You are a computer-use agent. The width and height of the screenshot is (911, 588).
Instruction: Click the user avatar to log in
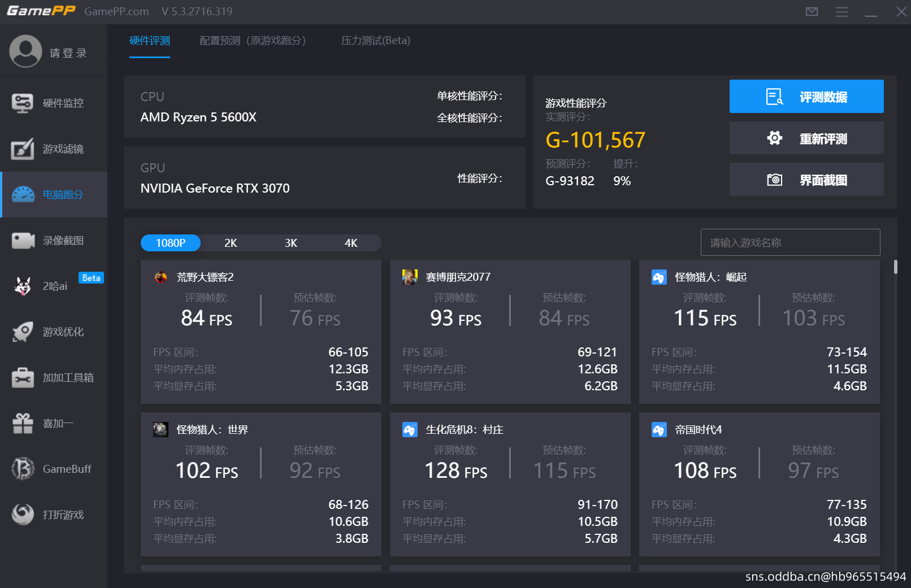point(25,51)
